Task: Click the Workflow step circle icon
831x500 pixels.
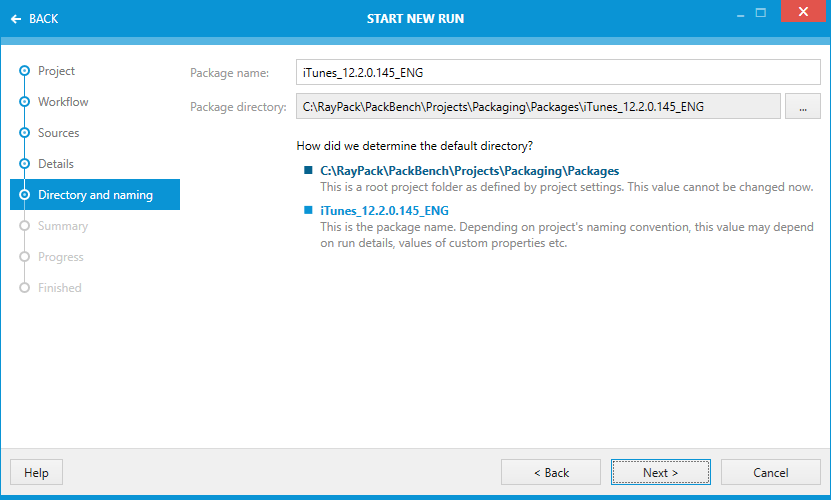Action: pyautogui.click(x=24, y=102)
